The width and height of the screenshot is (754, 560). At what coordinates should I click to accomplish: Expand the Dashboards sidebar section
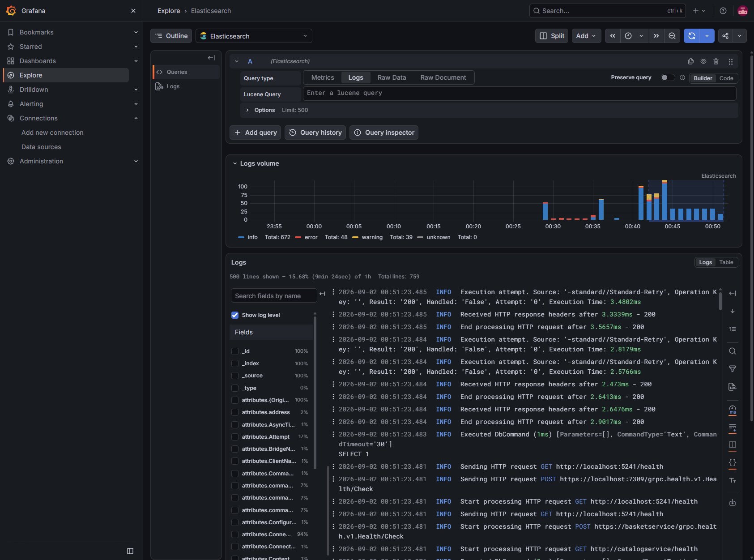tap(136, 61)
